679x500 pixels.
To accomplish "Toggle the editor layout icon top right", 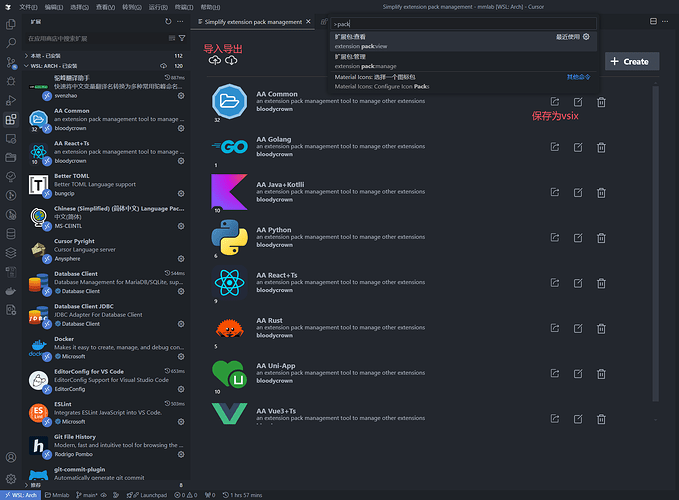I will [653, 21].
